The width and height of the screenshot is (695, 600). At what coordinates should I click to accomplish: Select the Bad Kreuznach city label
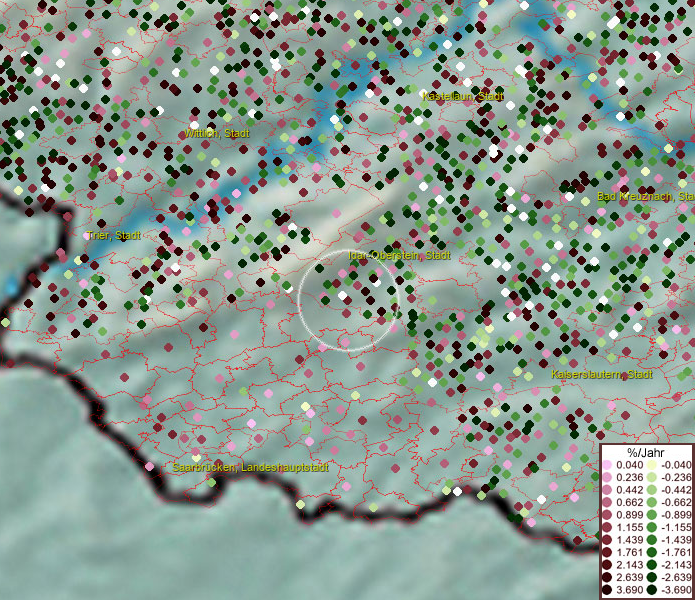pyautogui.click(x=645, y=197)
